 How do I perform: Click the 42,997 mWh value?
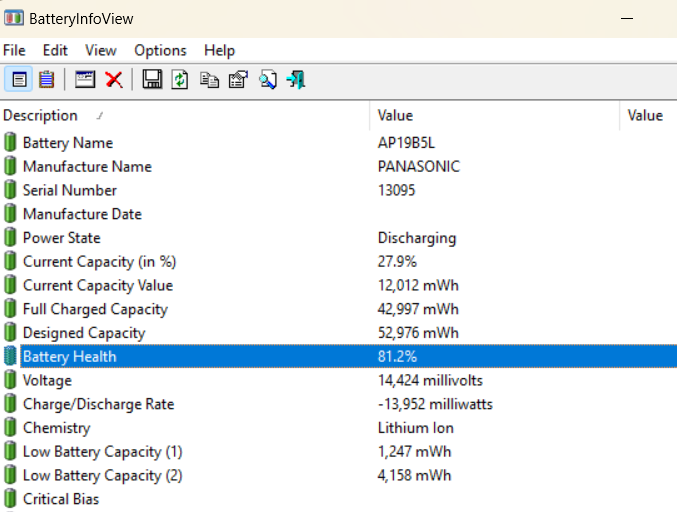(x=418, y=309)
